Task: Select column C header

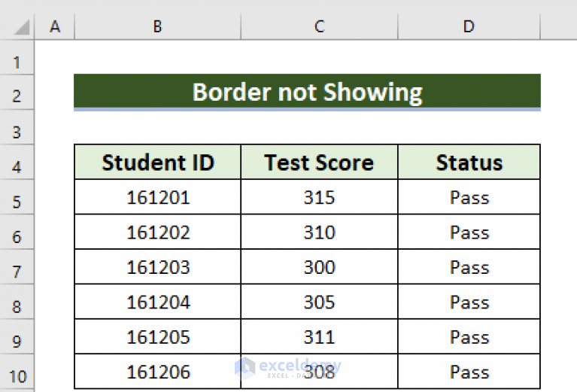Action: coord(320,26)
